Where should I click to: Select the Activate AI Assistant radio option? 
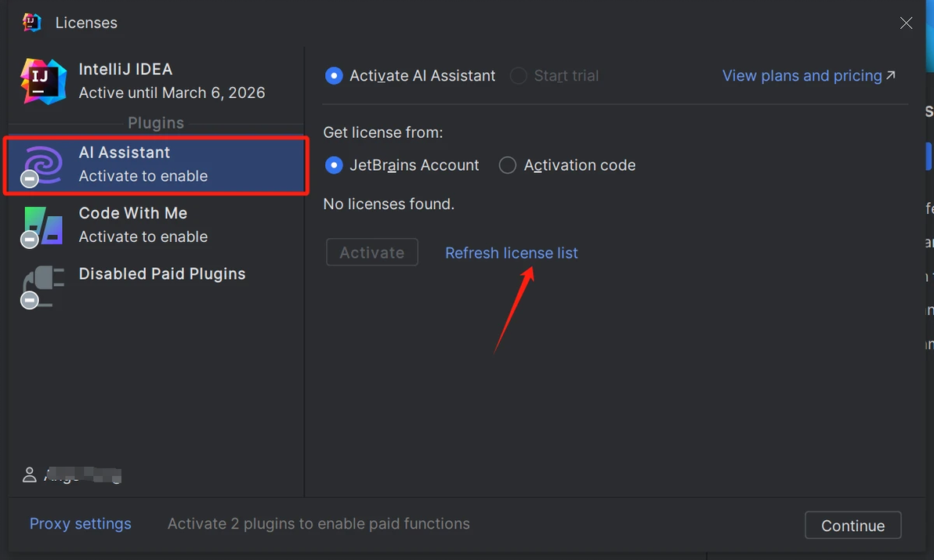[335, 76]
